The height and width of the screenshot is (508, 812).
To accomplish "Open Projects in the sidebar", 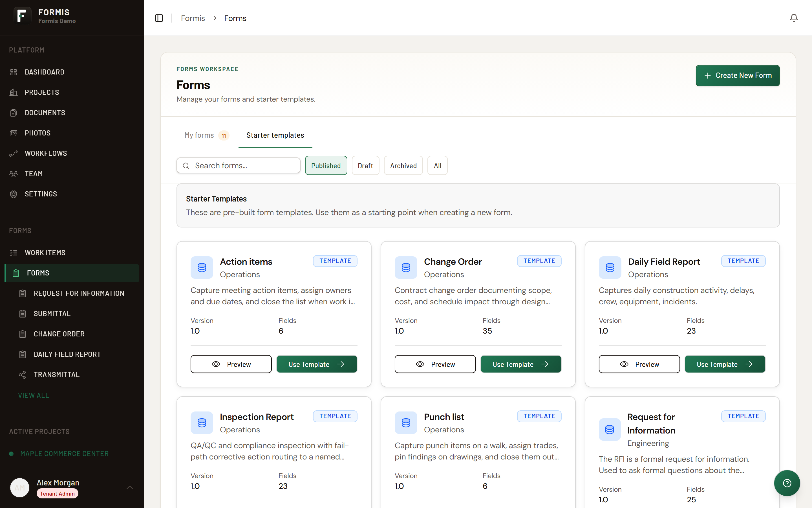I will coord(72,92).
